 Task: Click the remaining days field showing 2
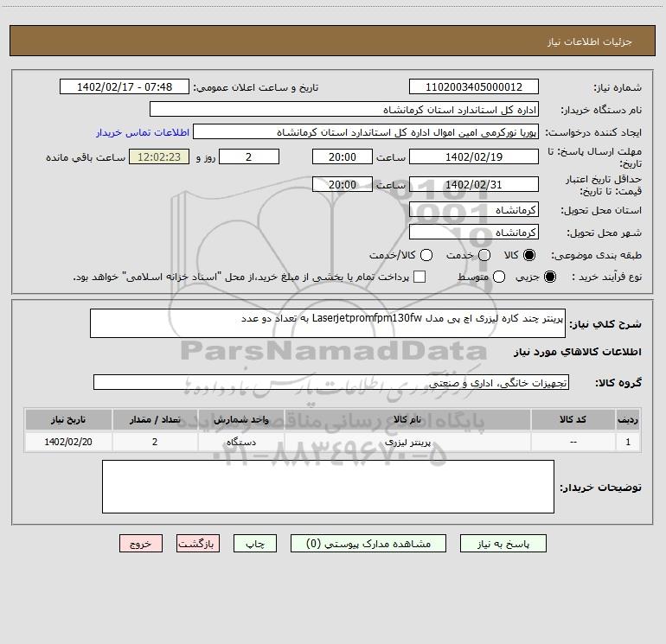(x=249, y=156)
